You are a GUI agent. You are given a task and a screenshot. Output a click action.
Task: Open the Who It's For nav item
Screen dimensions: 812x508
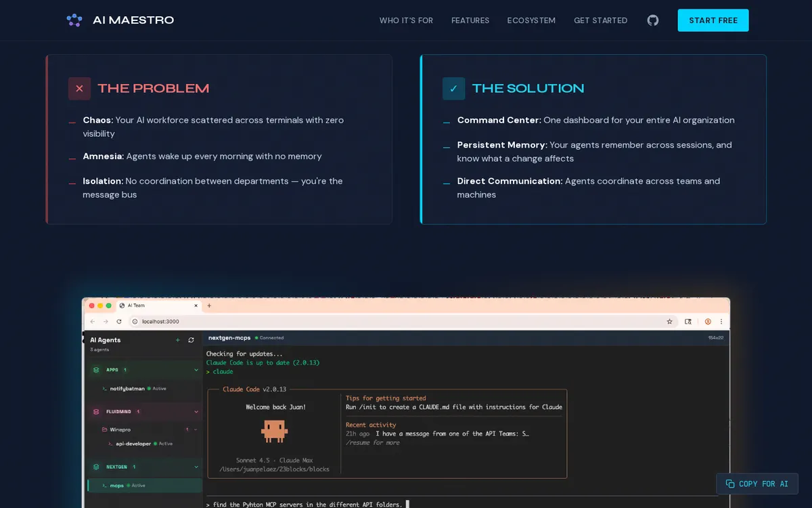pyautogui.click(x=406, y=20)
